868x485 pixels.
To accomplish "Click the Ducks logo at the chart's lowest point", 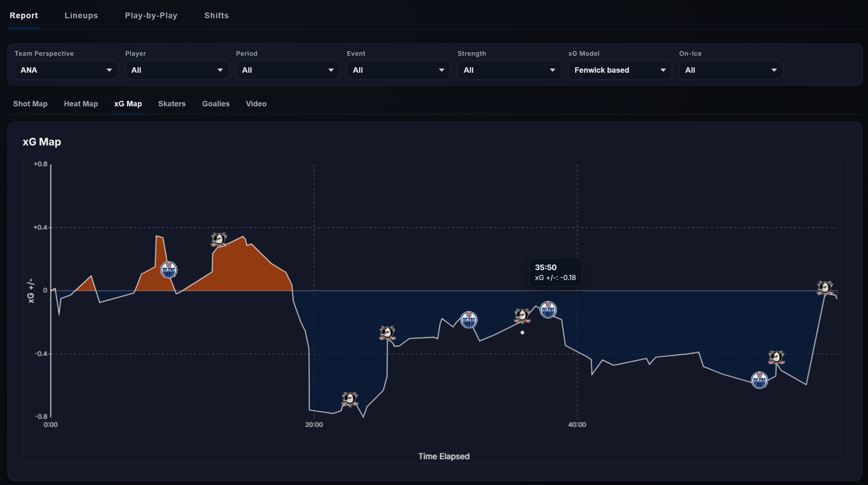I will click(349, 399).
